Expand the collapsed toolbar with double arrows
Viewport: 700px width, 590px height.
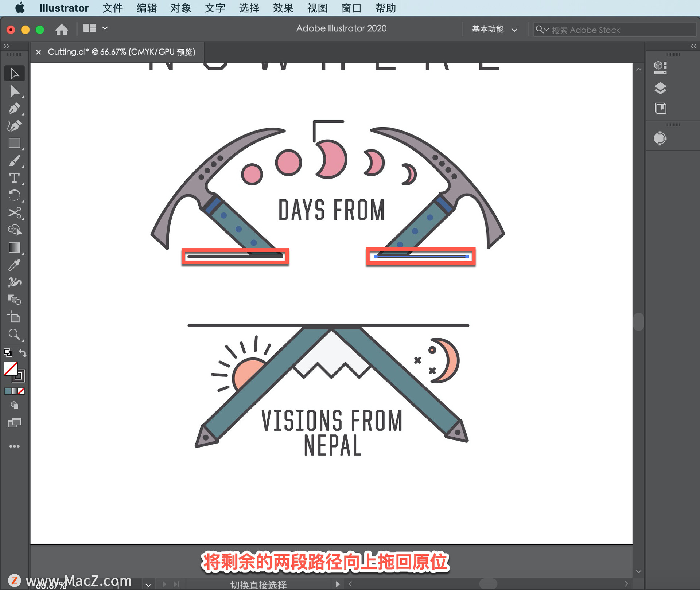pos(6,46)
